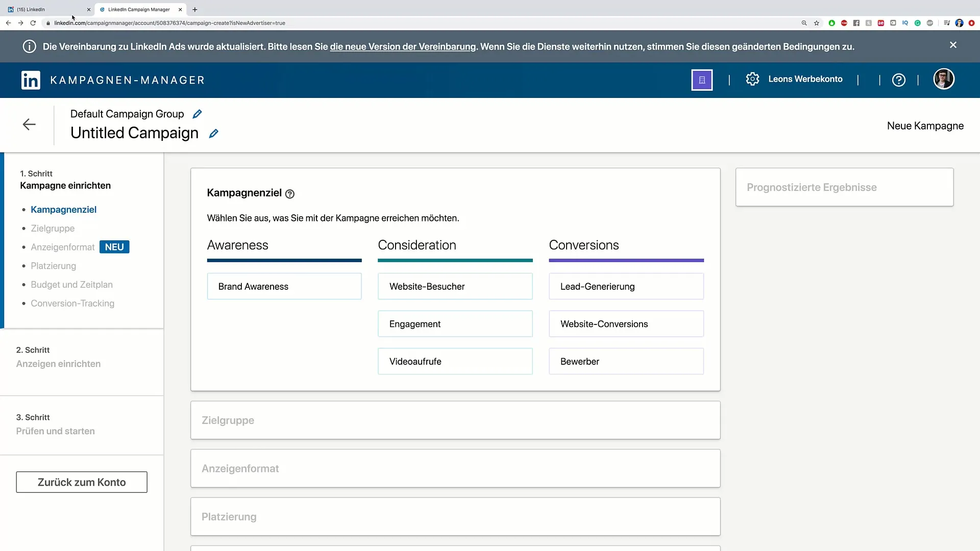980x551 pixels.
Task: Edit the Default Campaign Group name
Action: pos(198,114)
